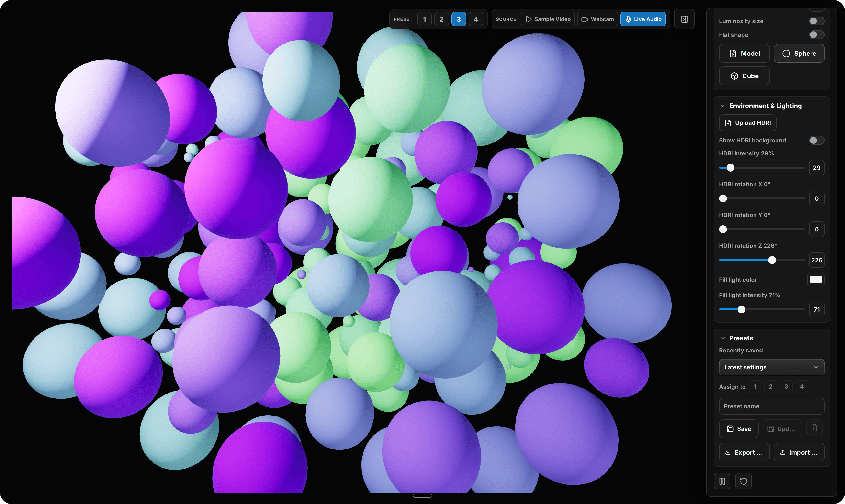Switch to preset 4

click(x=476, y=19)
